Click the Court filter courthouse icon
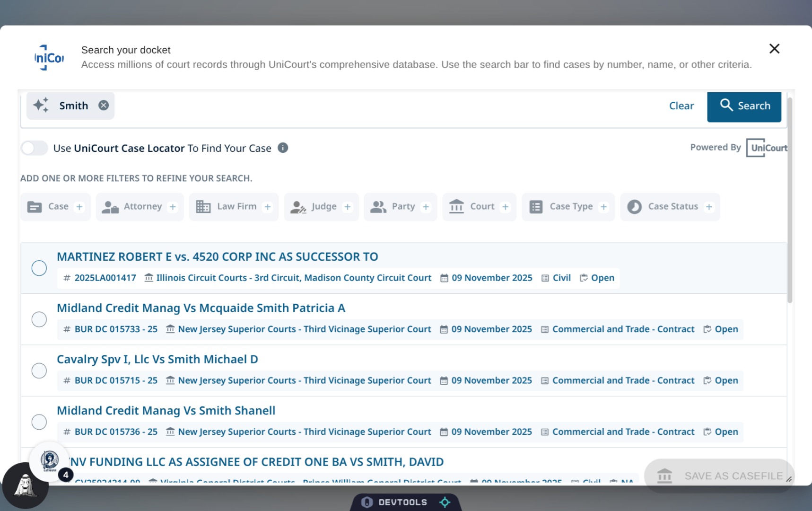 point(456,207)
